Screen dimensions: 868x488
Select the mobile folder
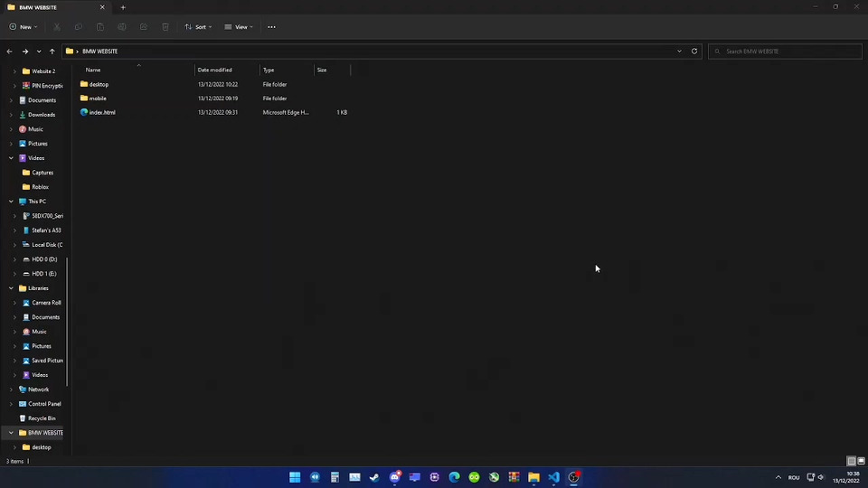(x=98, y=99)
